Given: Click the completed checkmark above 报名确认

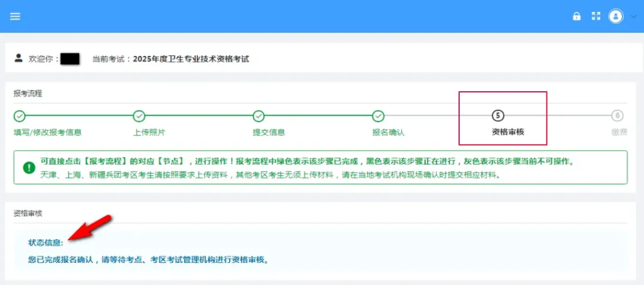Looking at the screenshot, I should point(378,116).
